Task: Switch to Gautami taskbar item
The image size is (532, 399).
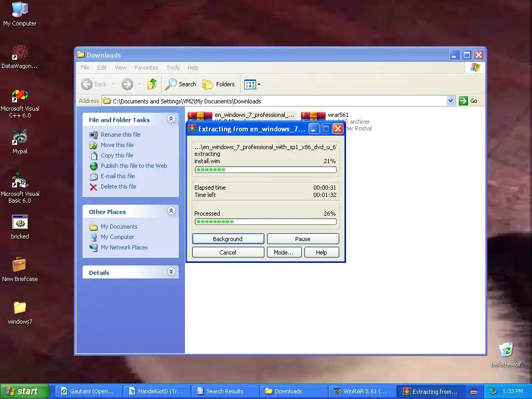Action: (88, 391)
